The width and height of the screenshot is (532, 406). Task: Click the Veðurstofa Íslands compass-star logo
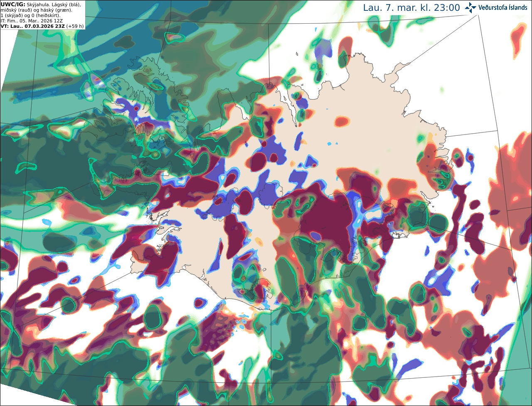coord(470,7)
